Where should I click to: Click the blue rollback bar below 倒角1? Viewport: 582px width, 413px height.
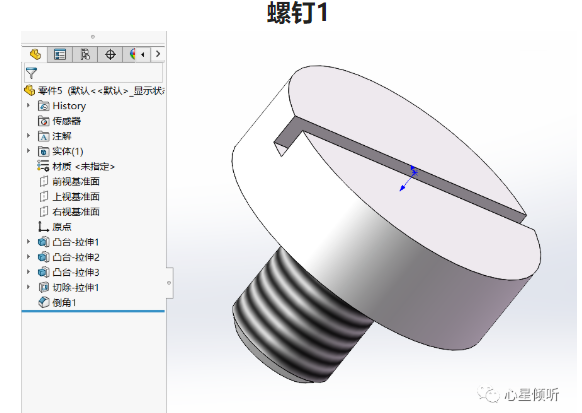[x=93, y=311]
